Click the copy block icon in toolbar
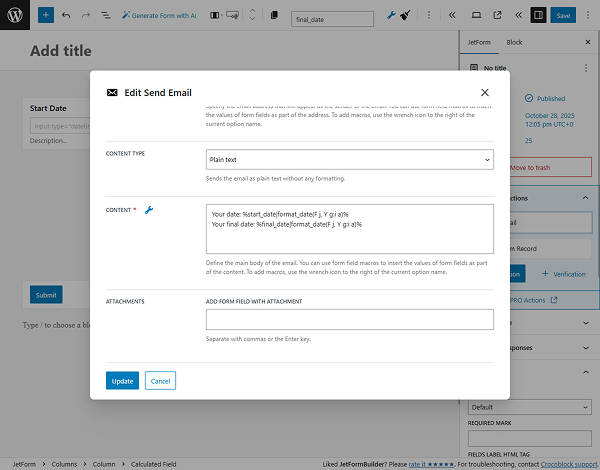Image resolution: width=600 pixels, height=470 pixels. [274, 15]
